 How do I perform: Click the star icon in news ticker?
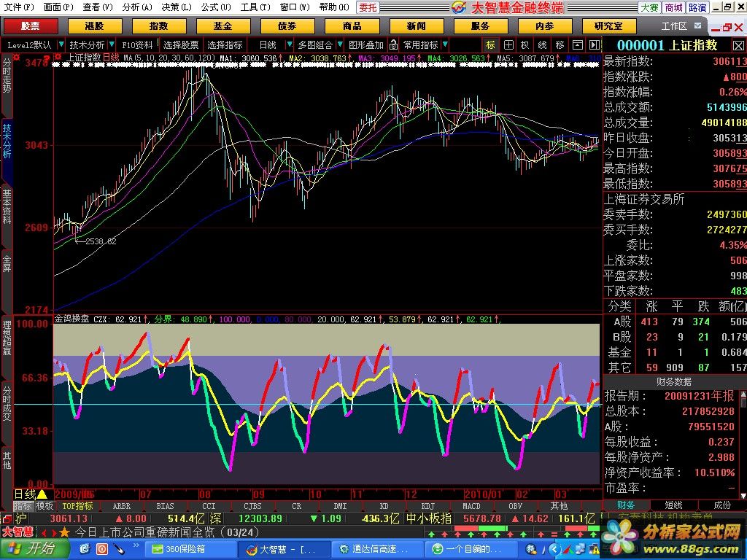point(64,532)
